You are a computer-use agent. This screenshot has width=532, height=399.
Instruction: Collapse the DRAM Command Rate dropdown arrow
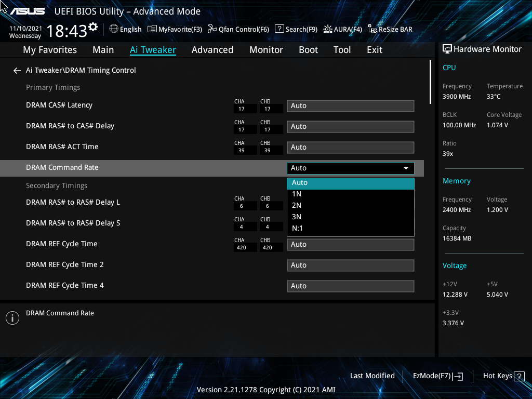coord(406,168)
